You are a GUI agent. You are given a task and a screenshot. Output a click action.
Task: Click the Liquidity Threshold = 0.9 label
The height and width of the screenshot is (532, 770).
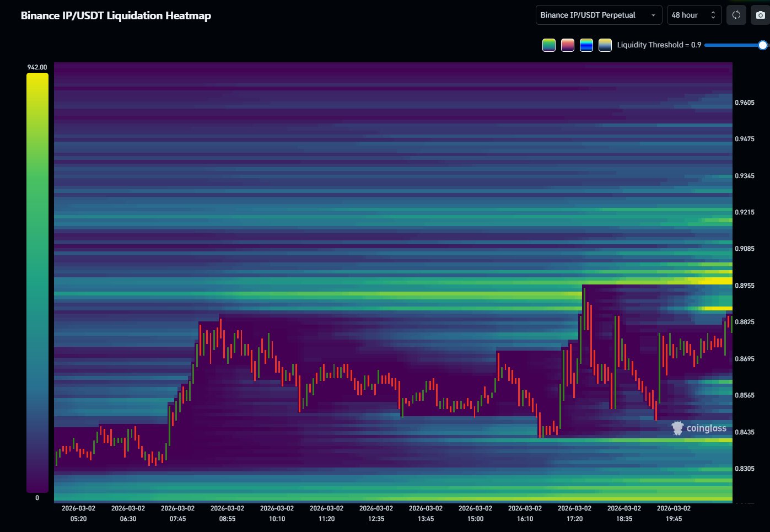[x=659, y=45]
